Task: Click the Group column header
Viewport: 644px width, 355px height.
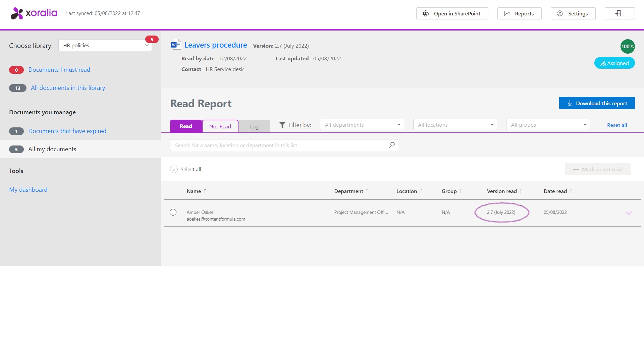Action: tap(449, 191)
